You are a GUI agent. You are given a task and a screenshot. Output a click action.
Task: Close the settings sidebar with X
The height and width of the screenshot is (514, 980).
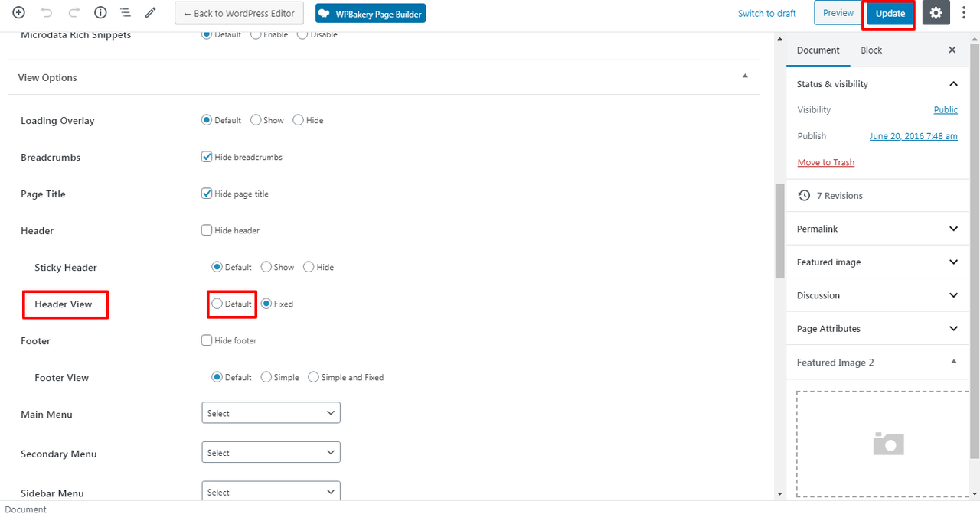click(952, 50)
